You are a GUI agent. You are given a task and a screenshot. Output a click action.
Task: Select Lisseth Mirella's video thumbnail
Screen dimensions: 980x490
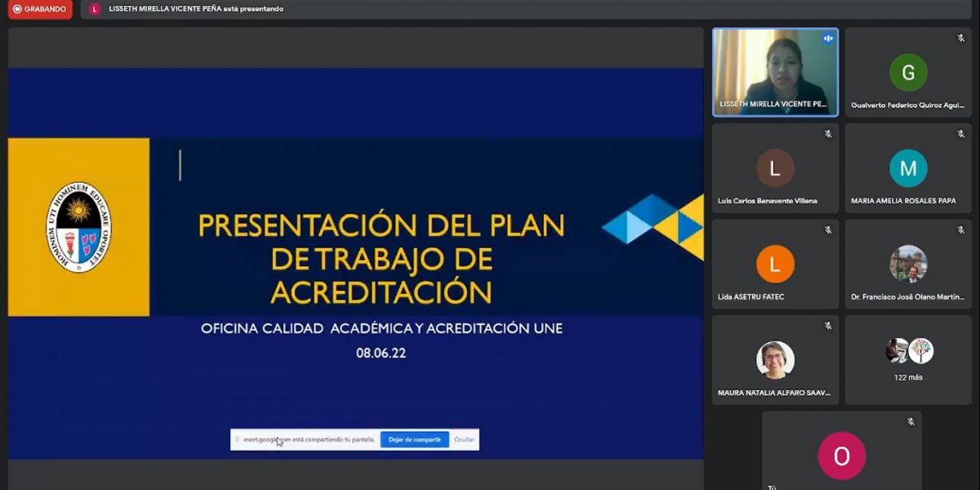775,72
